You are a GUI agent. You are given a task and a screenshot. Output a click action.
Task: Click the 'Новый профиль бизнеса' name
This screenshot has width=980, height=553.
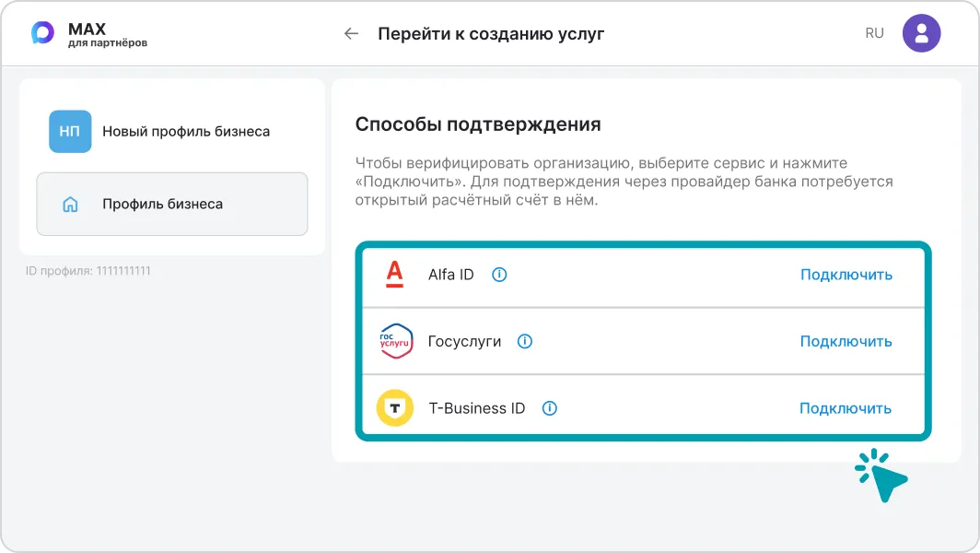[x=186, y=132]
